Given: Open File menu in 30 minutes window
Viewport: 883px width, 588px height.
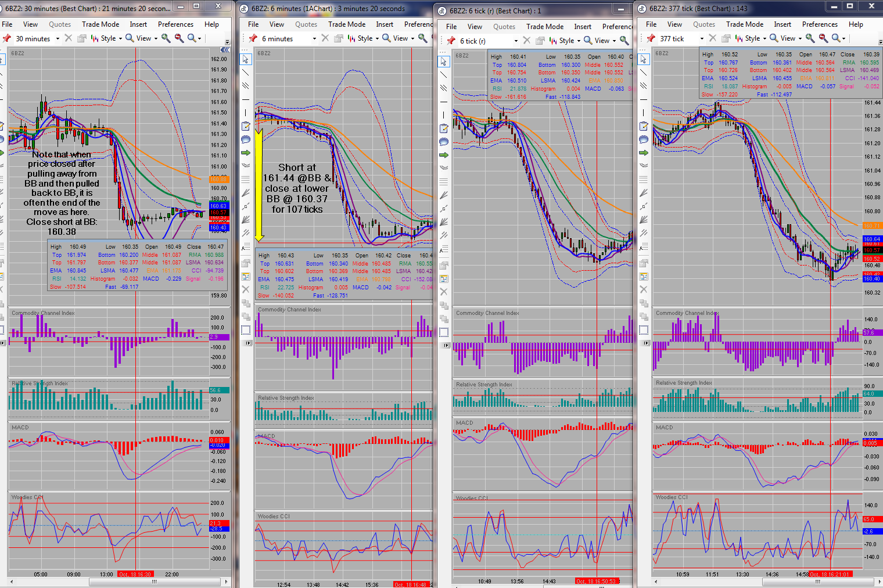Looking at the screenshot, I should tap(7, 24).
